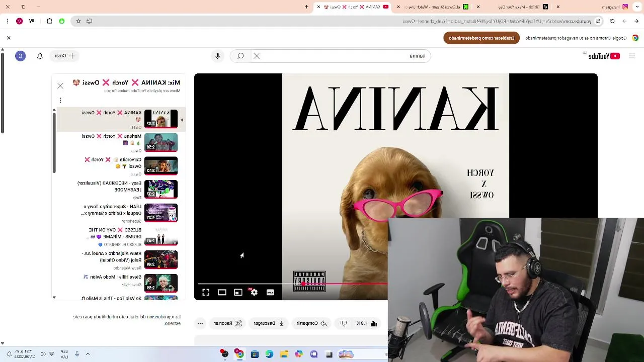Toggle miniplayer mode
644x362 pixels.
pos(238,292)
